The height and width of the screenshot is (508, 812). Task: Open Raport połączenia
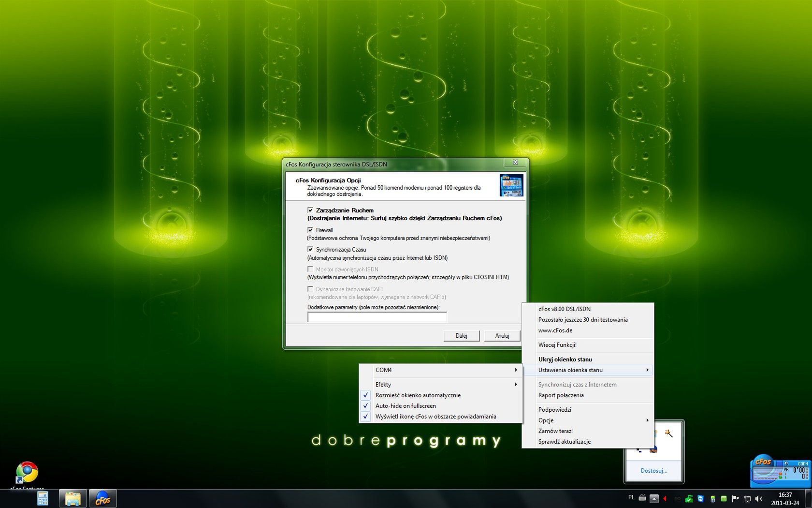(588, 395)
